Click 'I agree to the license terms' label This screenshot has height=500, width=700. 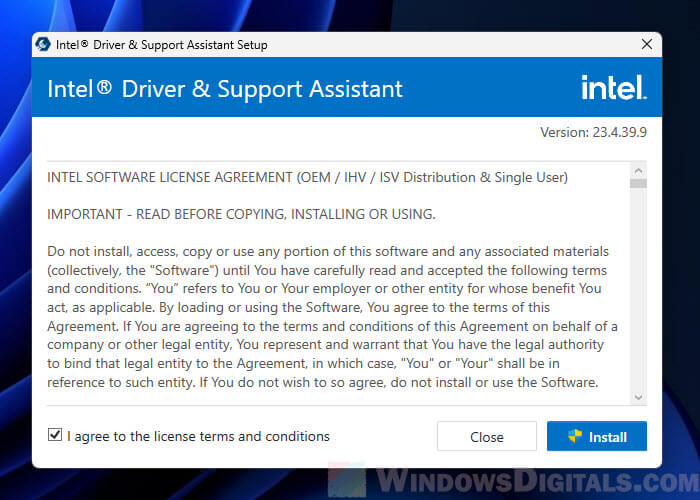pyautogui.click(x=198, y=436)
